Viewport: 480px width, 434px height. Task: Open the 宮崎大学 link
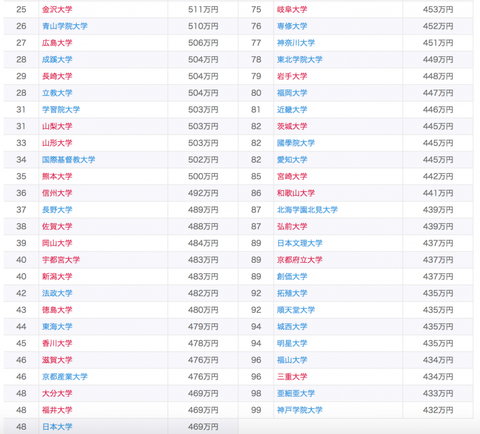point(292,176)
